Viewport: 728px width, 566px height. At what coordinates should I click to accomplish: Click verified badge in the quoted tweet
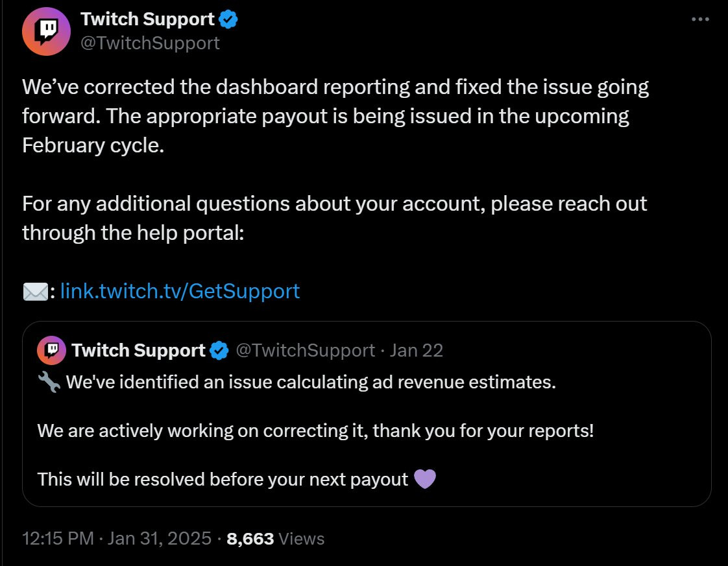click(x=219, y=351)
